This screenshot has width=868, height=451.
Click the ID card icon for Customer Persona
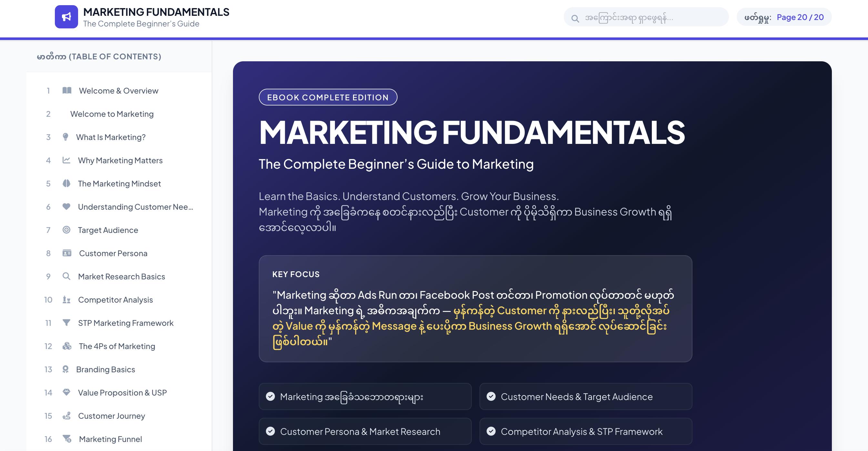click(x=67, y=253)
